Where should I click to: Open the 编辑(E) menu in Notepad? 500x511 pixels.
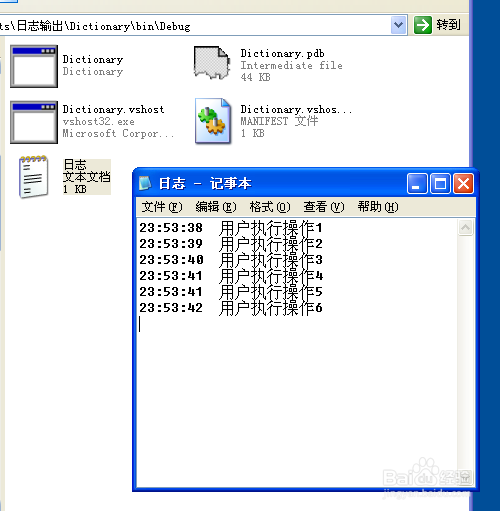216,207
